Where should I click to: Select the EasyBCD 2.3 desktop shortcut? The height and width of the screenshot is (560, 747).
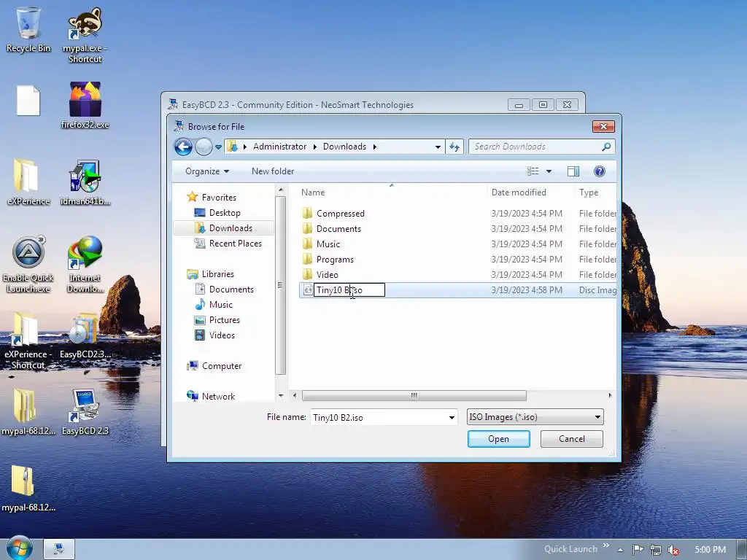coord(85,412)
